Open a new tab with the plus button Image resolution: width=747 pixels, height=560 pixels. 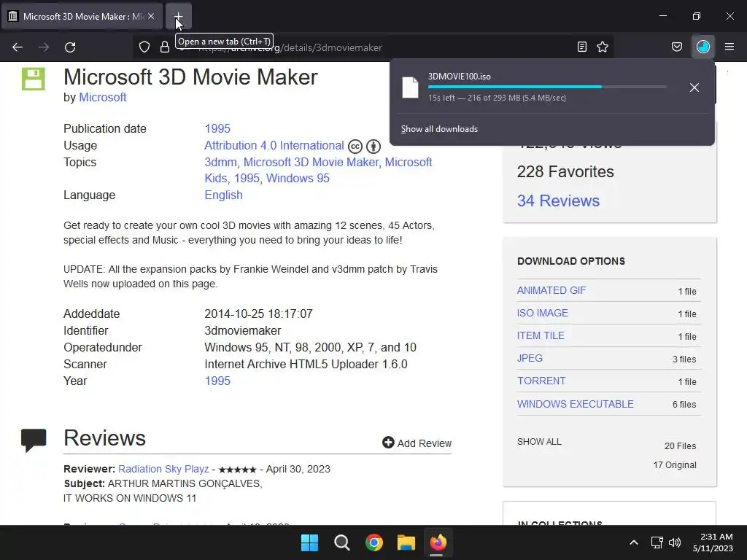(x=178, y=16)
